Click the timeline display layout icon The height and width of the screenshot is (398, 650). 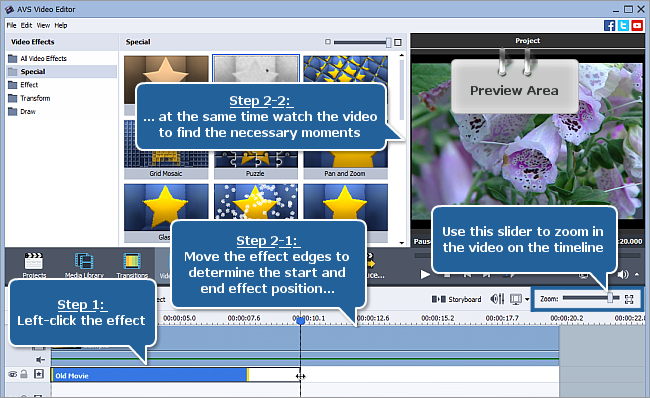coord(516,299)
